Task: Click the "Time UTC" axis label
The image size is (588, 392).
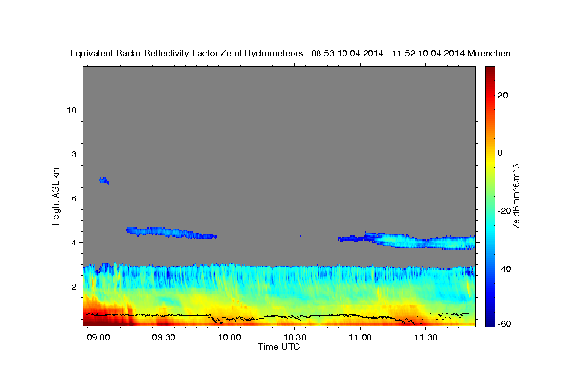Action: (279, 347)
